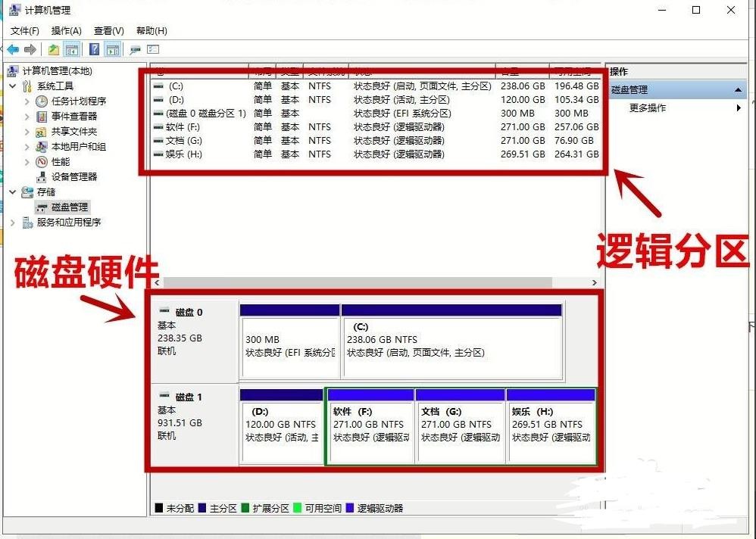Click the 任务计划程序 clock icon
The image size is (756, 539).
pos(42,101)
